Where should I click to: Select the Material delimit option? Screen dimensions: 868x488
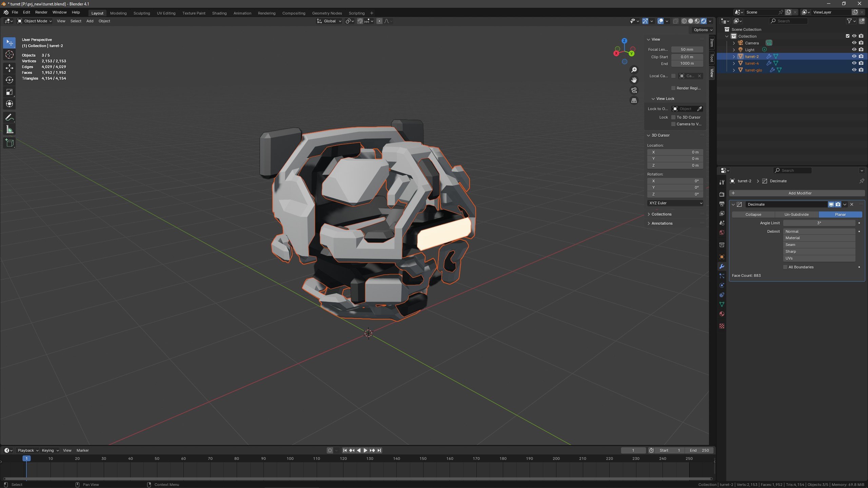tap(819, 238)
